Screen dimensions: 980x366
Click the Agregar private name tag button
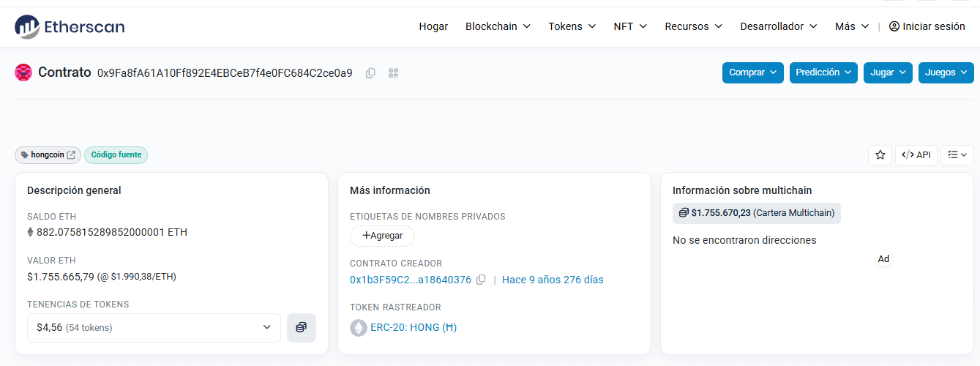382,236
